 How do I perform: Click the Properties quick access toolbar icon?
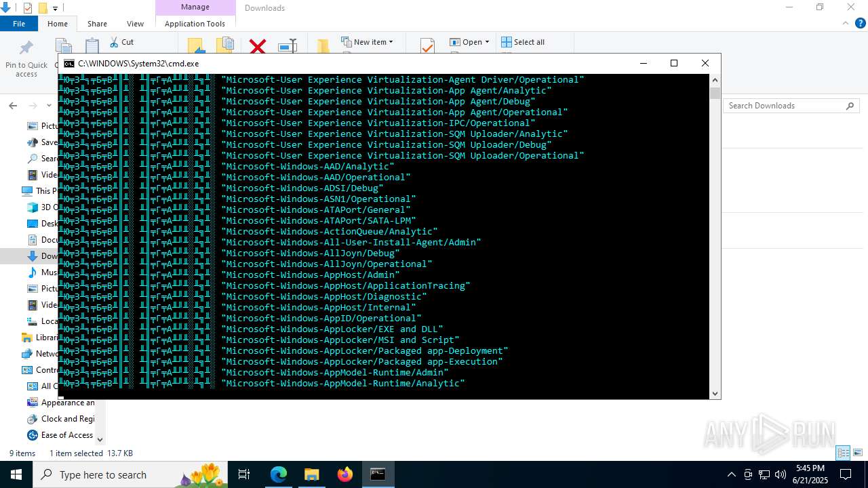pos(28,8)
